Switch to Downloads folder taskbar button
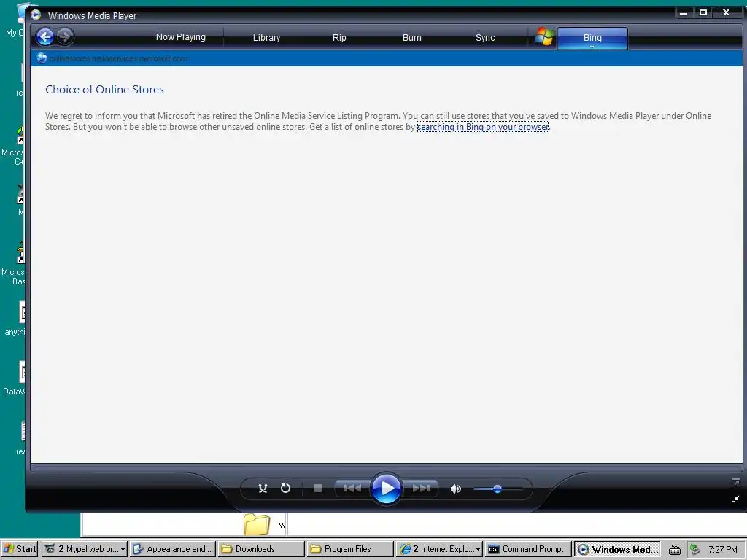Image resolution: width=747 pixels, height=560 pixels. [261, 549]
